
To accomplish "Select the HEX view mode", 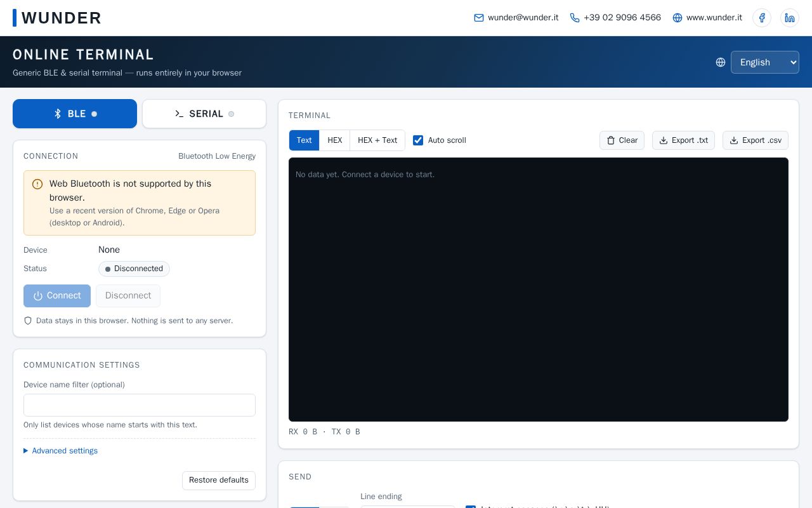I will tap(335, 140).
